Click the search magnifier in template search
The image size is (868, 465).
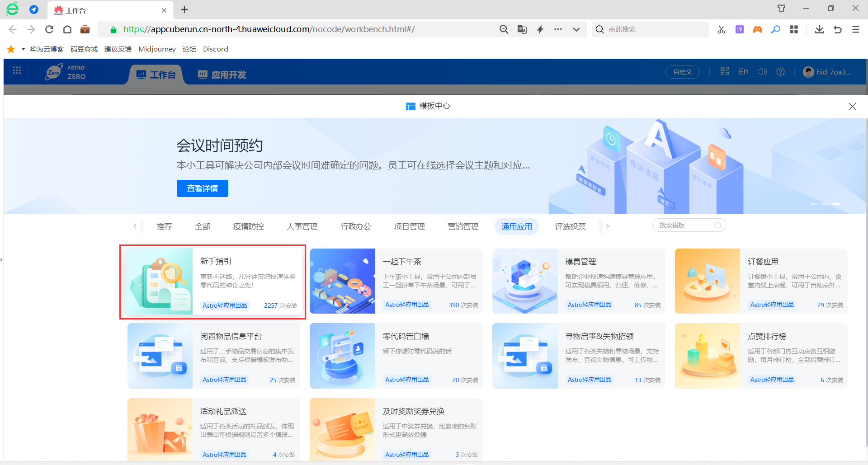point(718,225)
